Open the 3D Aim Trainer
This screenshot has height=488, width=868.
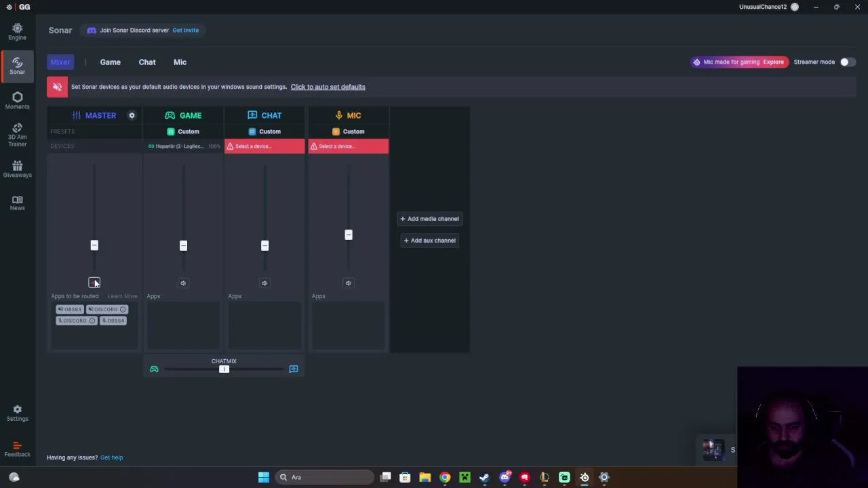[17, 135]
